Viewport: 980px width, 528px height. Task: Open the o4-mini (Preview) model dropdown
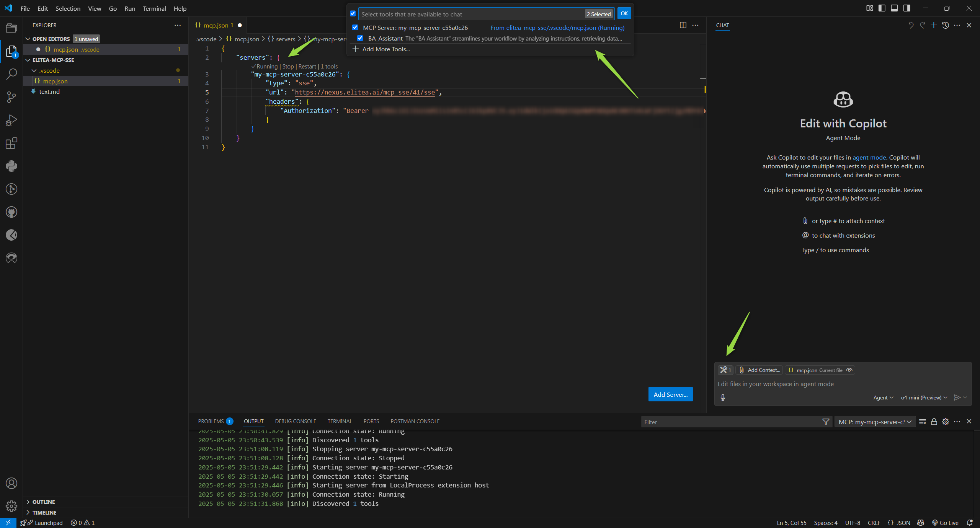click(x=924, y=398)
